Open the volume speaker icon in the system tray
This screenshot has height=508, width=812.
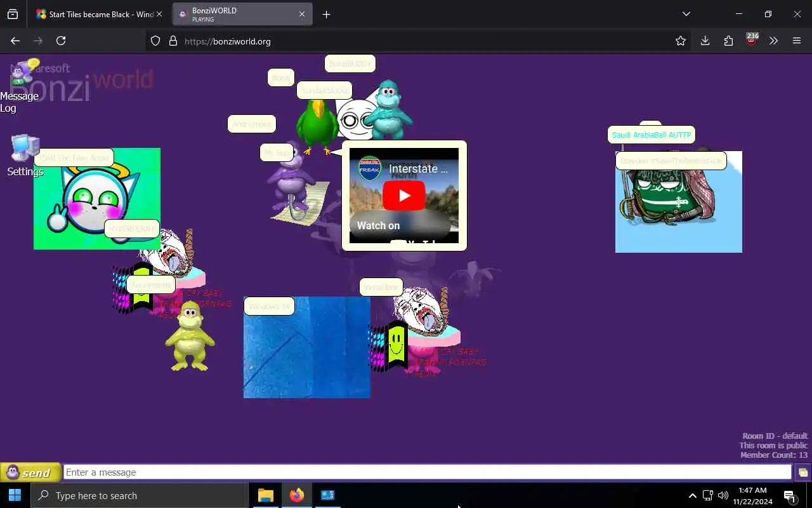tap(723, 496)
